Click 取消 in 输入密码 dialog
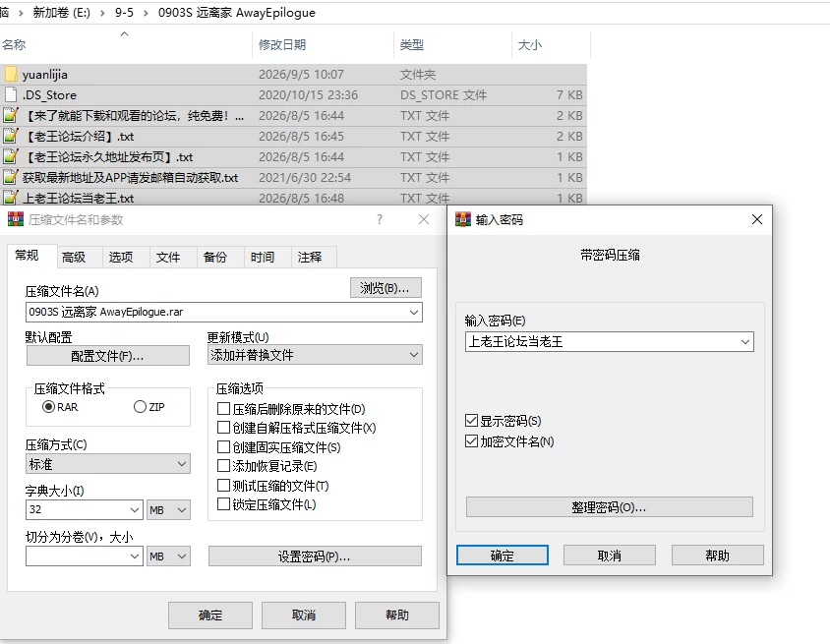Screen dimensions: 830x644 pos(610,556)
